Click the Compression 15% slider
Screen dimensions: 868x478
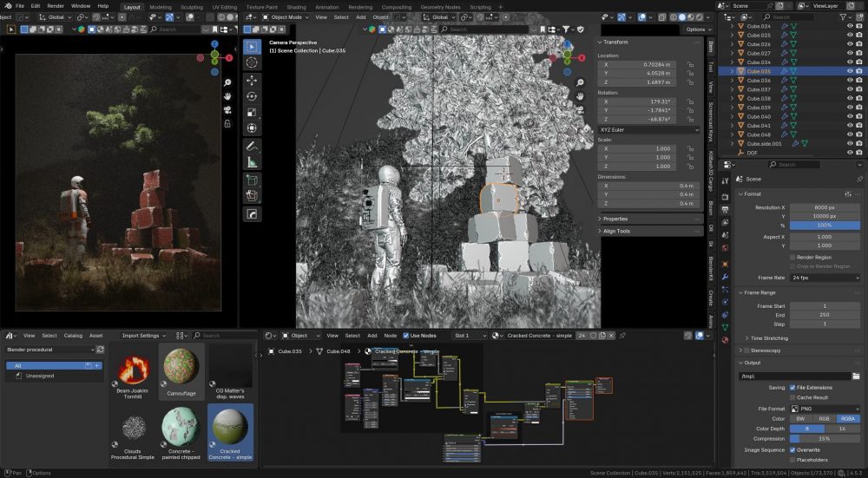[825, 439]
